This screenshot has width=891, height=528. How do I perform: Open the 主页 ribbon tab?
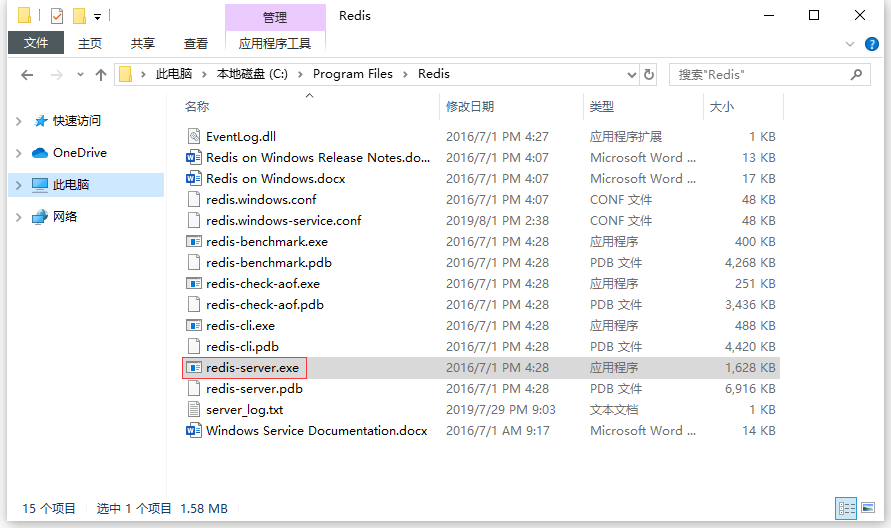[x=90, y=43]
